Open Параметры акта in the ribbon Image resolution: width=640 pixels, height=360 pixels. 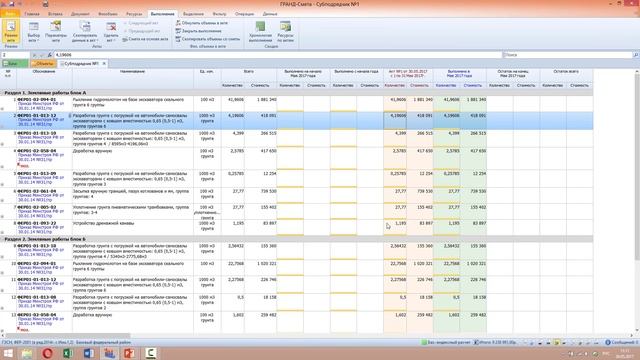pos(56,32)
